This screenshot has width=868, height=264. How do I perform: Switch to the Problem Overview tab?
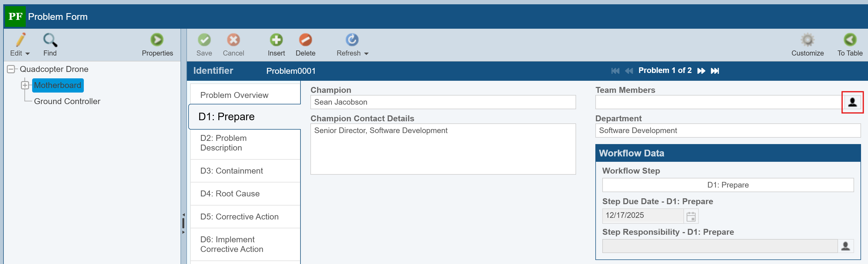pos(234,95)
